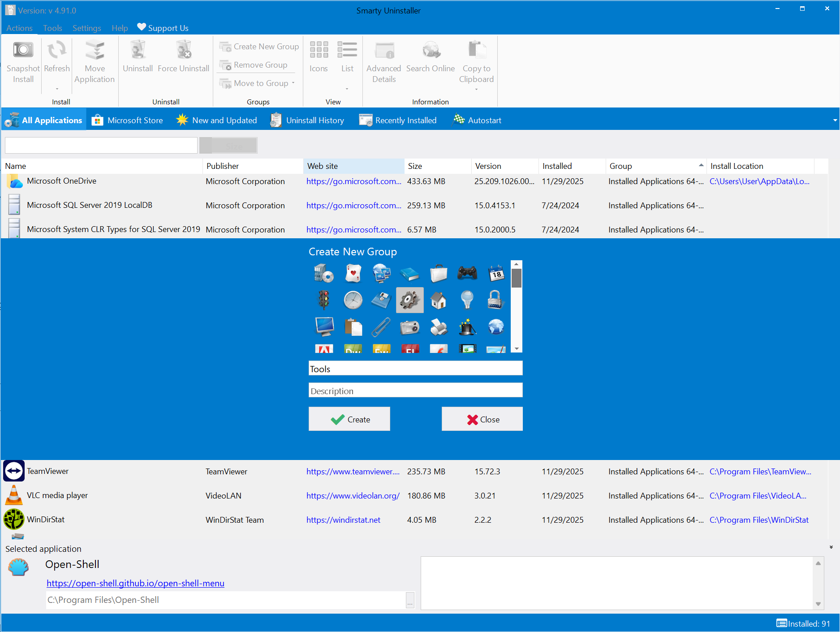840x632 pixels.
Task: Expand the List view options arrow
Action: 348,89
